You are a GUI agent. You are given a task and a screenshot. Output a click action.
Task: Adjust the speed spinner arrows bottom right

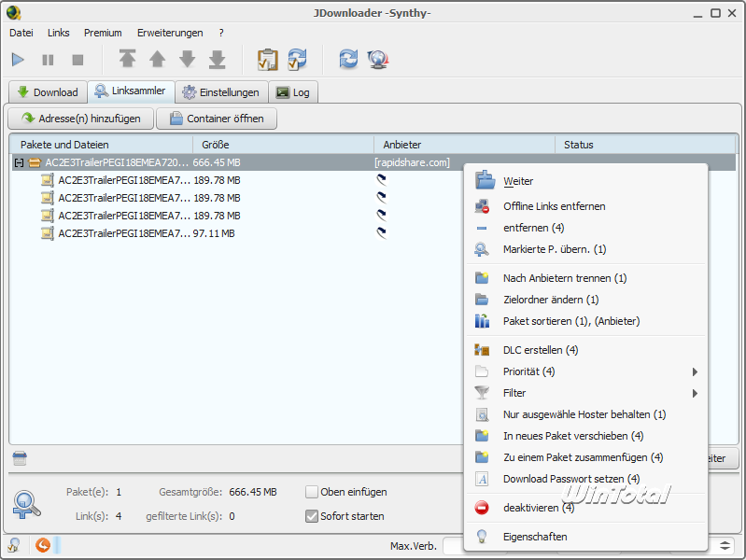click(x=725, y=546)
